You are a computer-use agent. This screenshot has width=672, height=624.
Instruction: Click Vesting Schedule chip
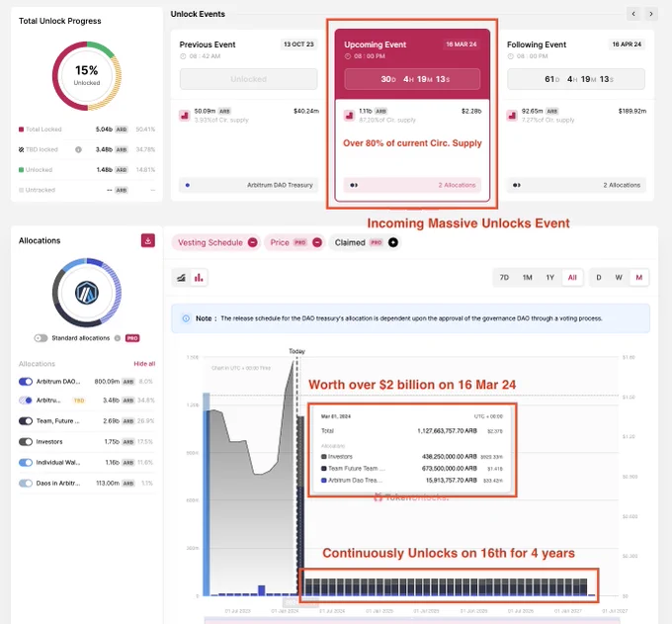(x=216, y=242)
